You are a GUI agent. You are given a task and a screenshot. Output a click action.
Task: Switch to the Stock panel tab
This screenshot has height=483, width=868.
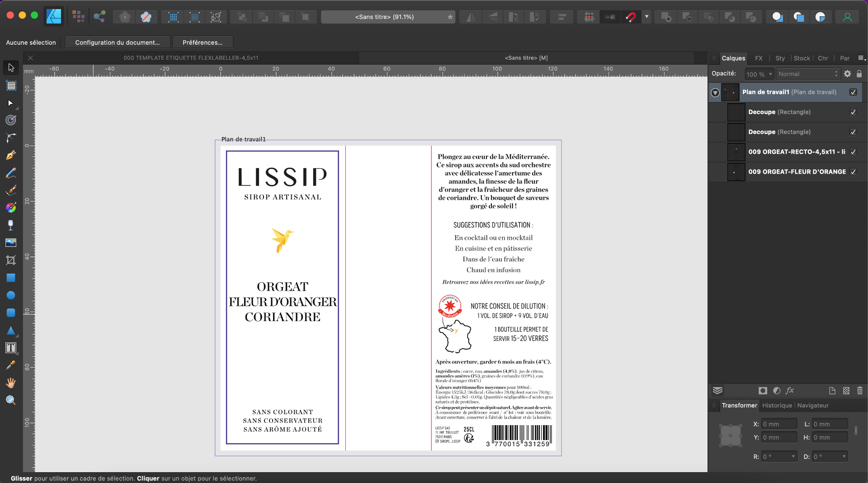[802, 58]
